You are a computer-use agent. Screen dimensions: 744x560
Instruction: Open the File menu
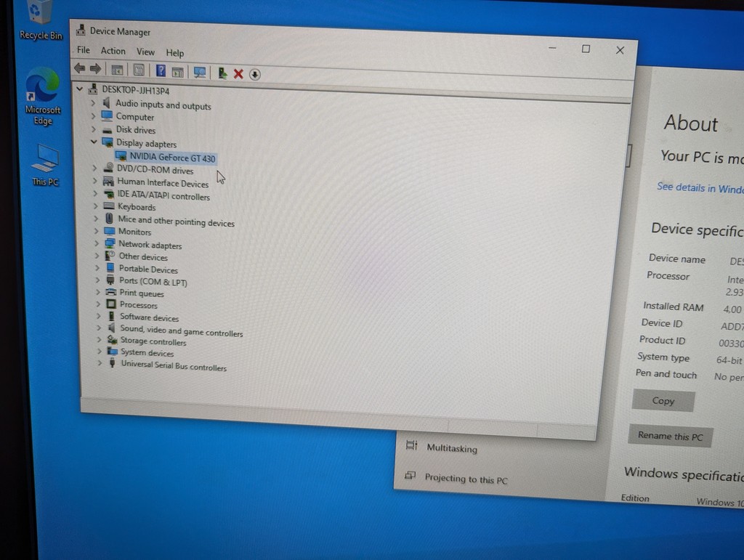click(84, 50)
